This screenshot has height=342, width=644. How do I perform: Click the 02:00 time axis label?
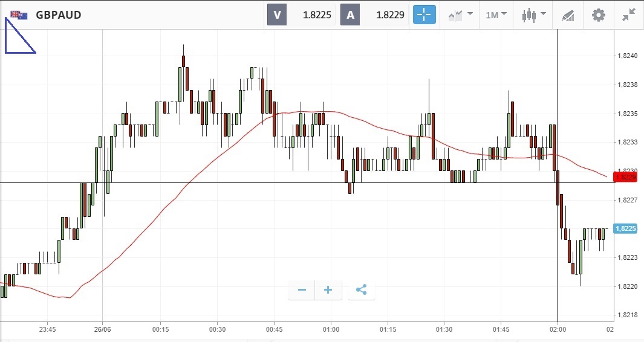tap(558, 329)
